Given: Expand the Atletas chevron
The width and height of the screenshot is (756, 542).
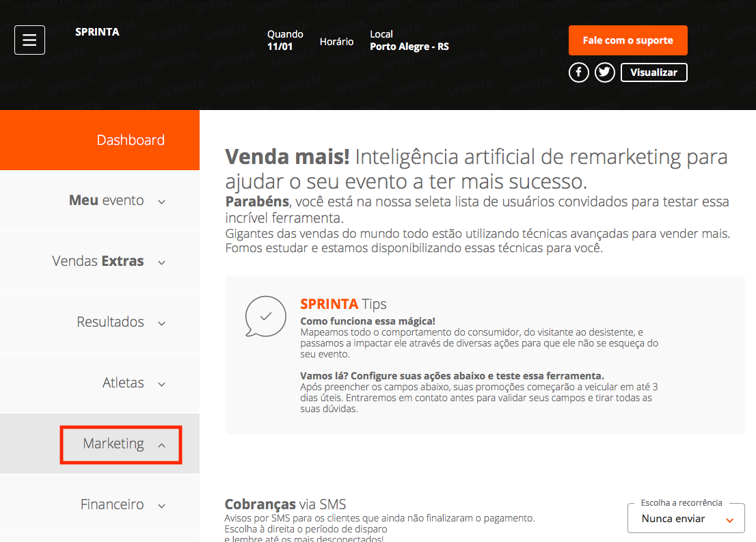Looking at the screenshot, I should point(162,384).
